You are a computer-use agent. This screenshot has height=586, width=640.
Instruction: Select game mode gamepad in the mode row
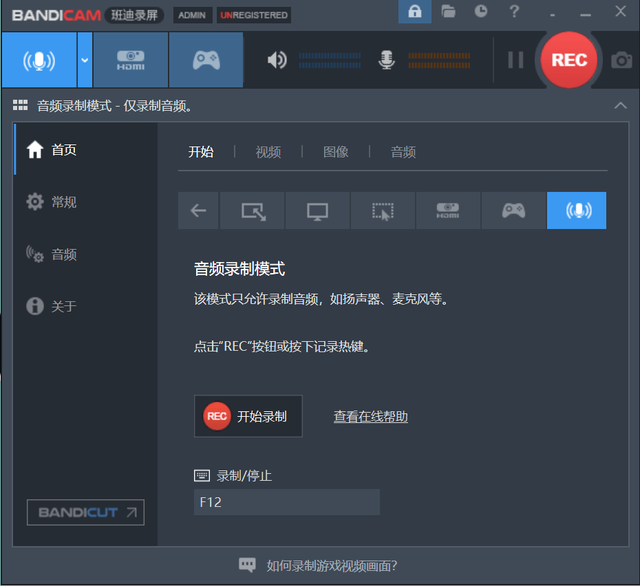pyautogui.click(x=513, y=211)
